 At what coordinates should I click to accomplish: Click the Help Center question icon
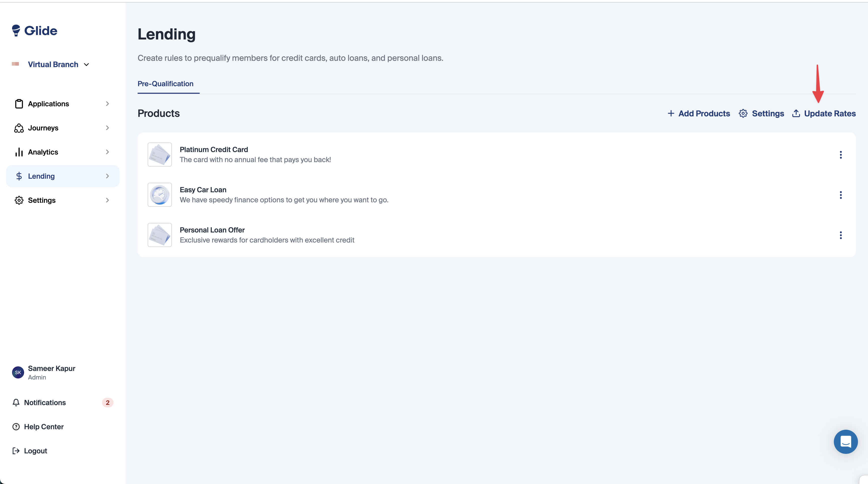pyautogui.click(x=16, y=427)
